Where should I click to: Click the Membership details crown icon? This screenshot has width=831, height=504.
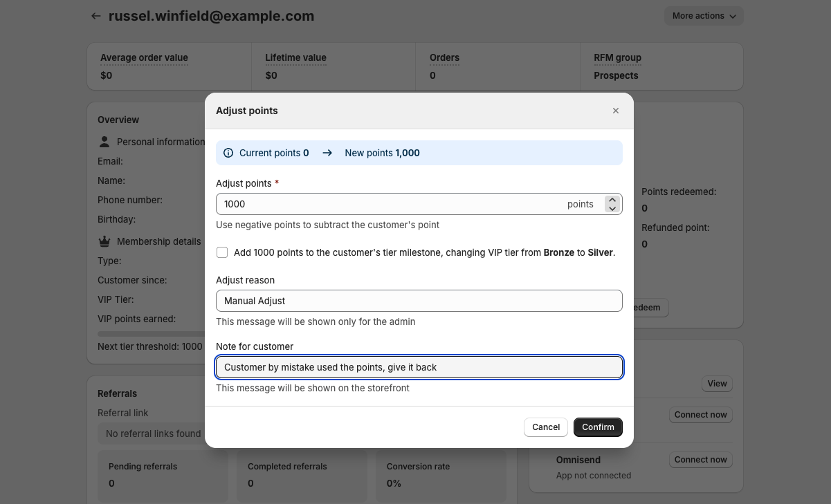pyautogui.click(x=104, y=241)
